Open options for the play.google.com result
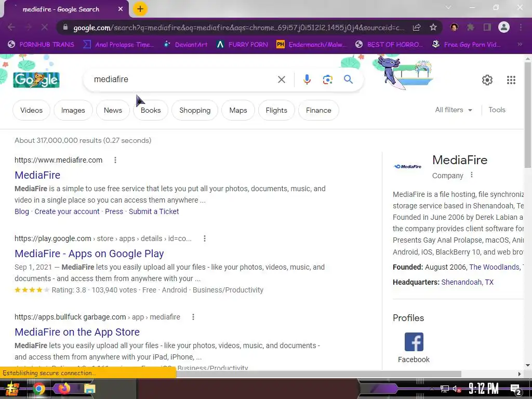The width and height of the screenshot is (532, 399). [205, 238]
